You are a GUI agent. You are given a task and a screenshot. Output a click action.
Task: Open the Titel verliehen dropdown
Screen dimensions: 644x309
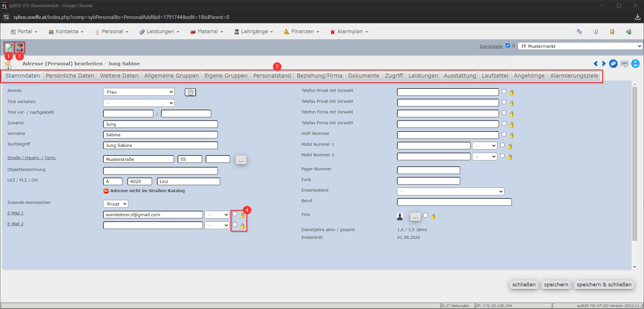(x=139, y=103)
